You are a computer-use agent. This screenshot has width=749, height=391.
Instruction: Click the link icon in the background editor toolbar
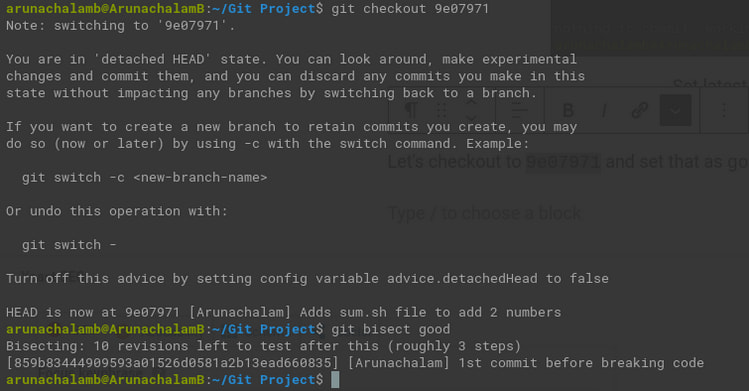[640, 110]
